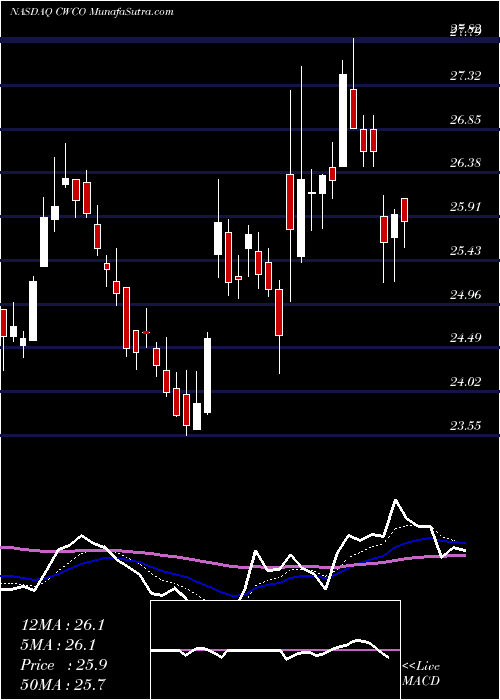The width and height of the screenshot is (500, 700).
Task: Click the 24.96 price axis label
Action: 465,295
